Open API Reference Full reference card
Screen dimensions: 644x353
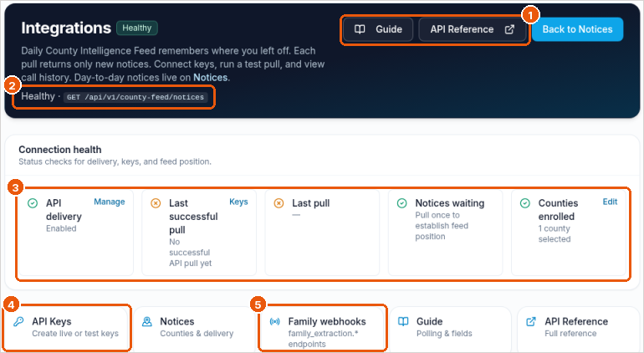pos(578,329)
